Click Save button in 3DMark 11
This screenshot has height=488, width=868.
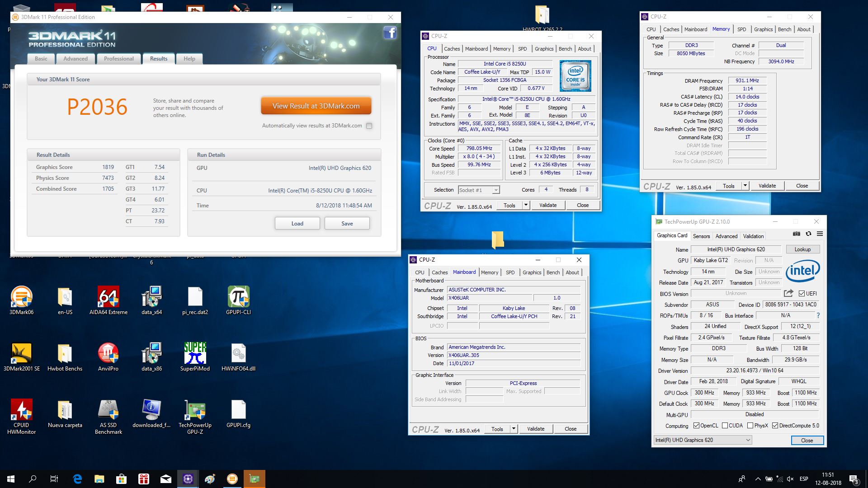[x=347, y=223]
